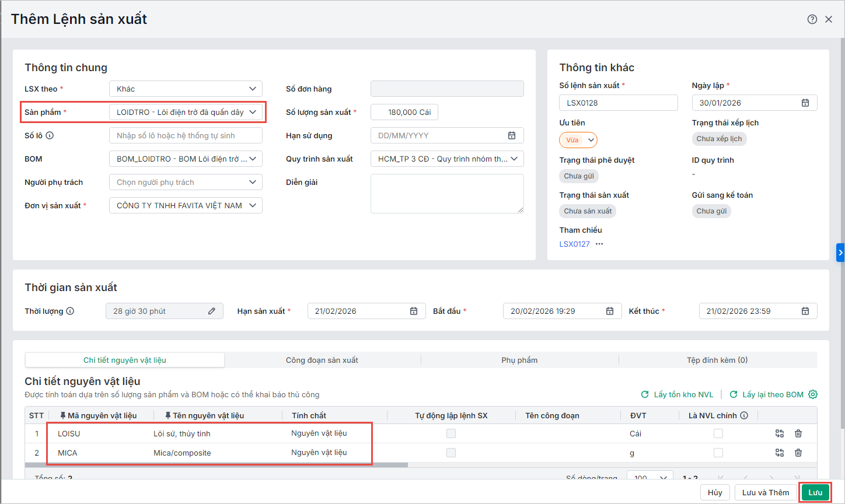Open help icon in dialog header
This screenshot has height=504, width=845.
coord(812,19)
